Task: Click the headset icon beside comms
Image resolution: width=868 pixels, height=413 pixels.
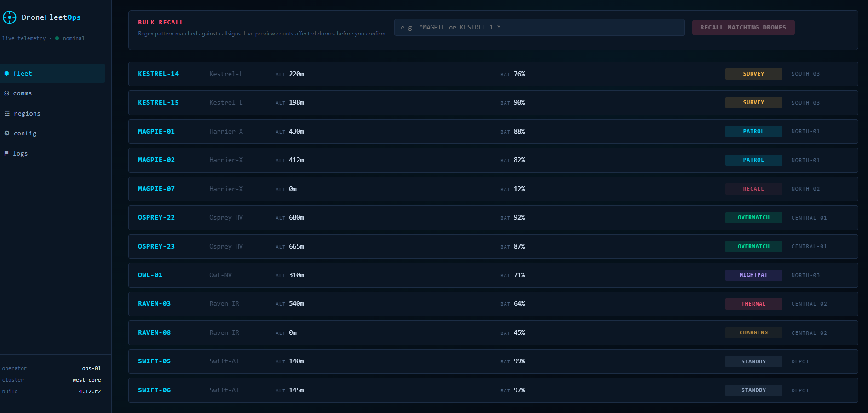Action: pyautogui.click(x=6, y=93)
